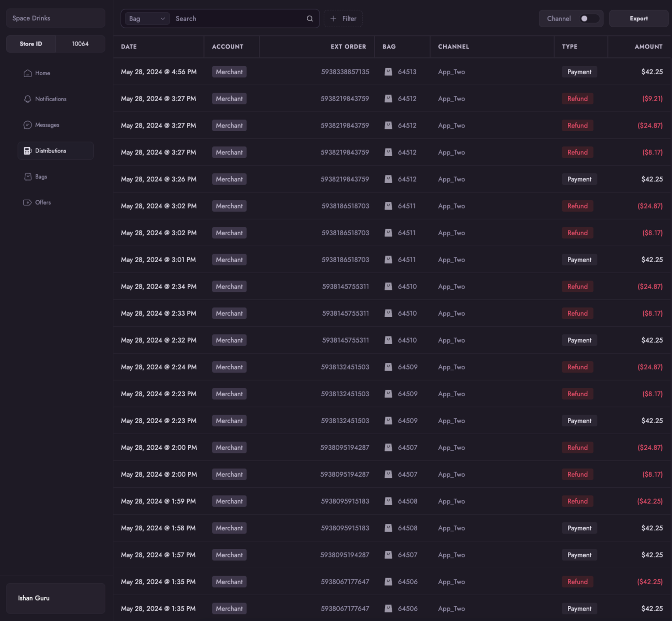Click the Notifications bell icon
This screenshot has width=672, height=621.
[x=28, y=99]
